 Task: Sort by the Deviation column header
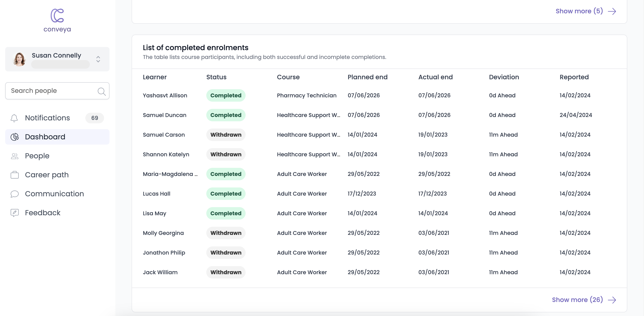[x=504, y=77]
